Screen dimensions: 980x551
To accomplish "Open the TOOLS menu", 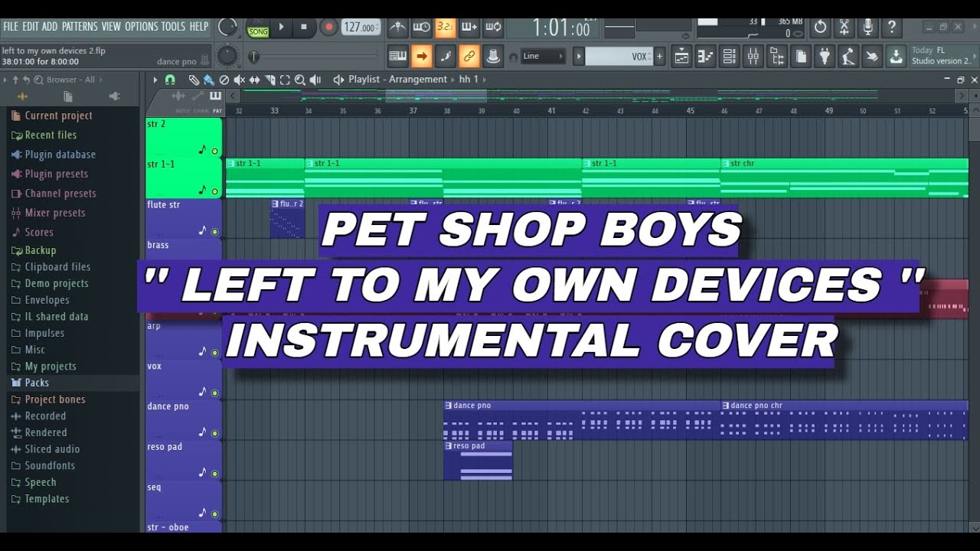I will click(x=173, y=27).
